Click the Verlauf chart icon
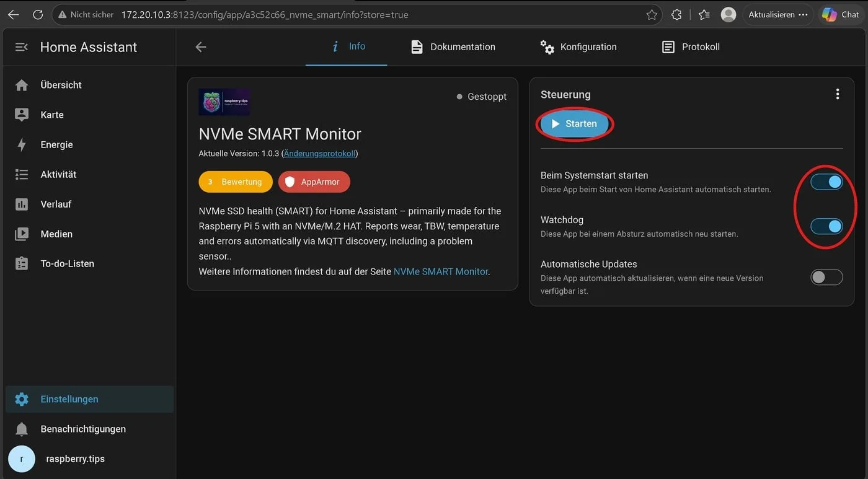Viewport: 868px width, 479px height. (x=22, y=204)
